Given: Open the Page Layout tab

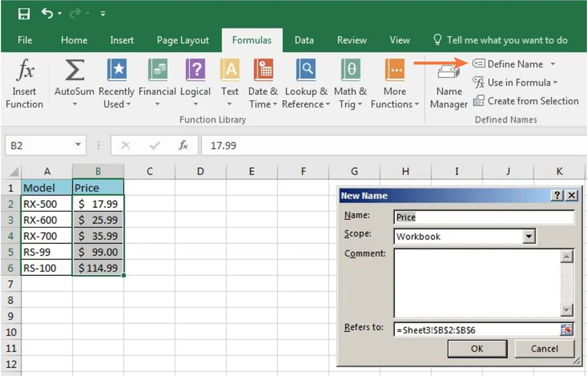Looking at the screenshot, I should click(x=182, y=40).
